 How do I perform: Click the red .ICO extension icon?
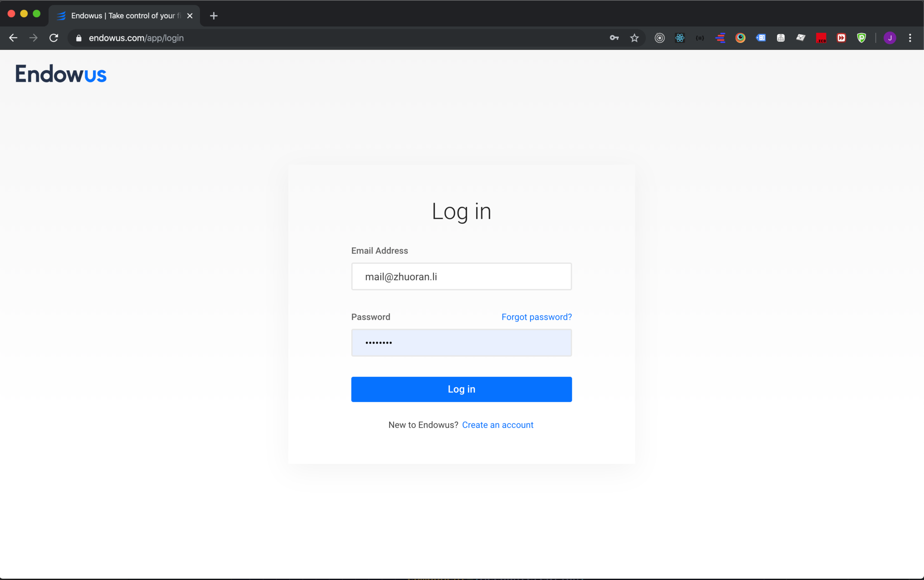point(821,38)
